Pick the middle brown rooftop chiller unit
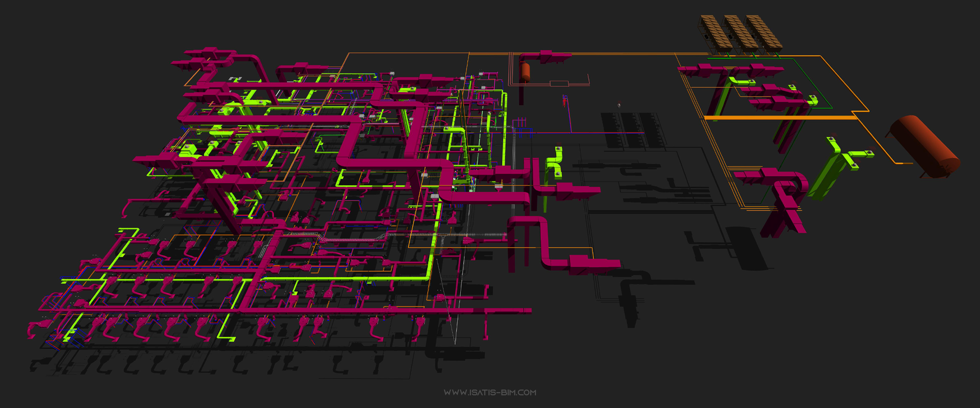Screen dimensions: 980x408 (x=739, y=34)
